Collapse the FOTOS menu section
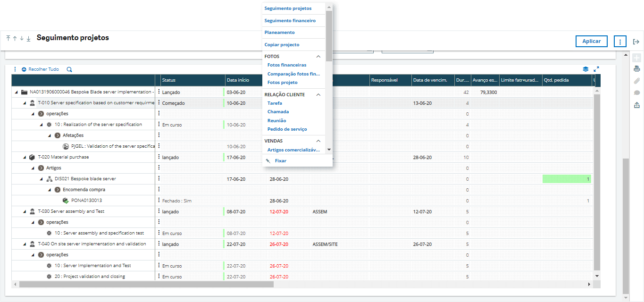This screenshot has width=644, height=302. (x=318, y=57)
